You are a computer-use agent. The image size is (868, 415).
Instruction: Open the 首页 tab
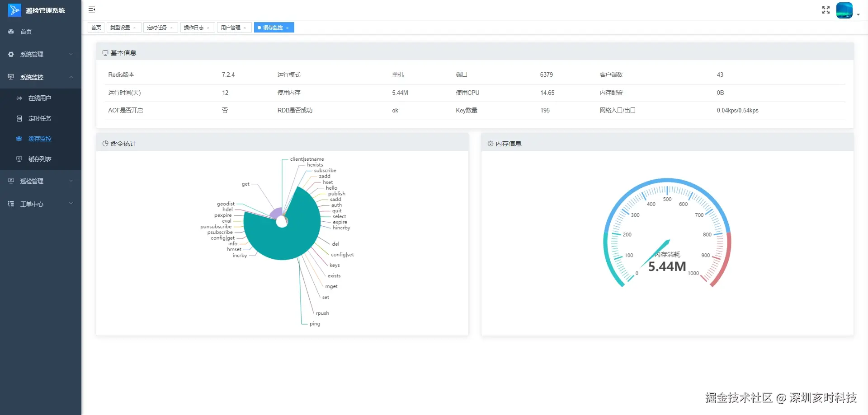tap(96, 28)
